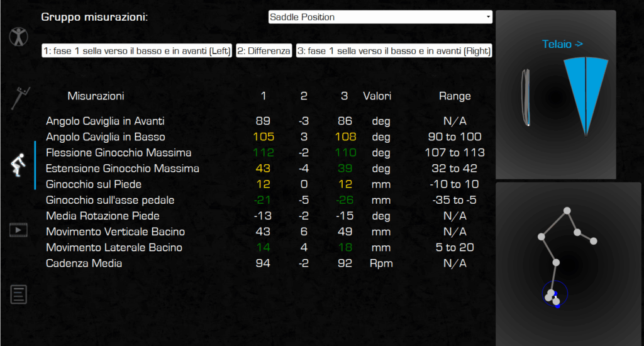Click the 'Range' column header
Screen dimensions: 644x346
[455, 96]
